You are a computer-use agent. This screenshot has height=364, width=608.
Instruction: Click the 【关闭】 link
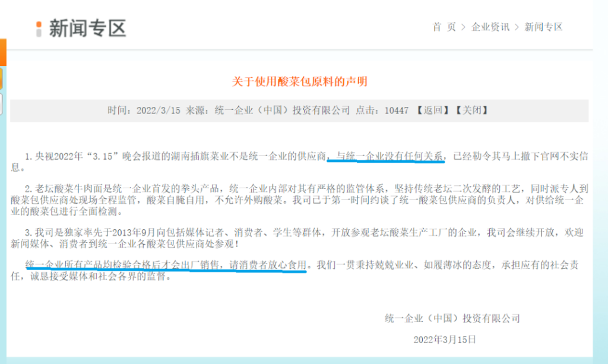(x=471, y=110)
